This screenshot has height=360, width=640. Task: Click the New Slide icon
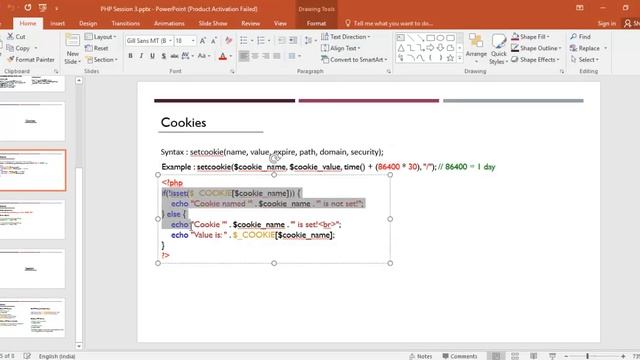(72, 40)
